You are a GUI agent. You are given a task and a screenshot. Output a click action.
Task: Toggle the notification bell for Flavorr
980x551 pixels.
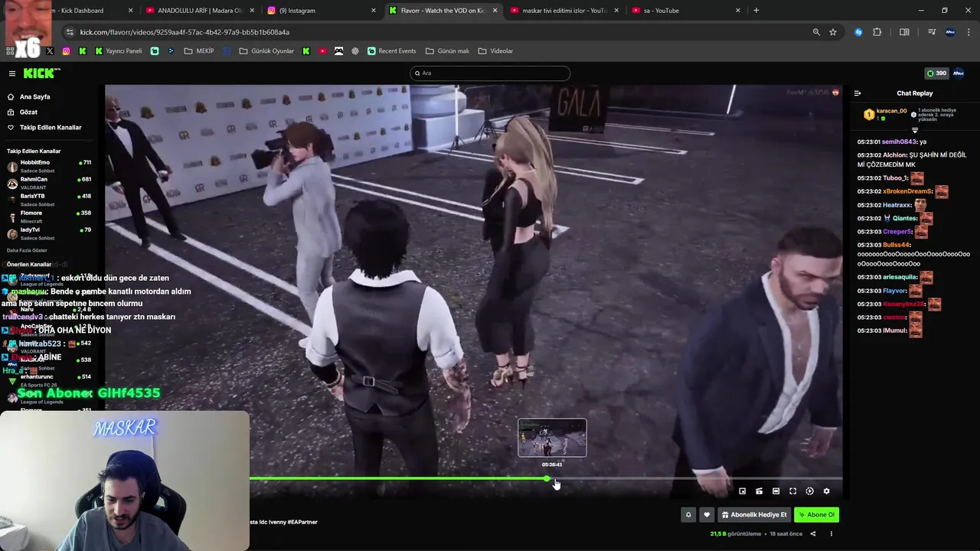[688, 515]
